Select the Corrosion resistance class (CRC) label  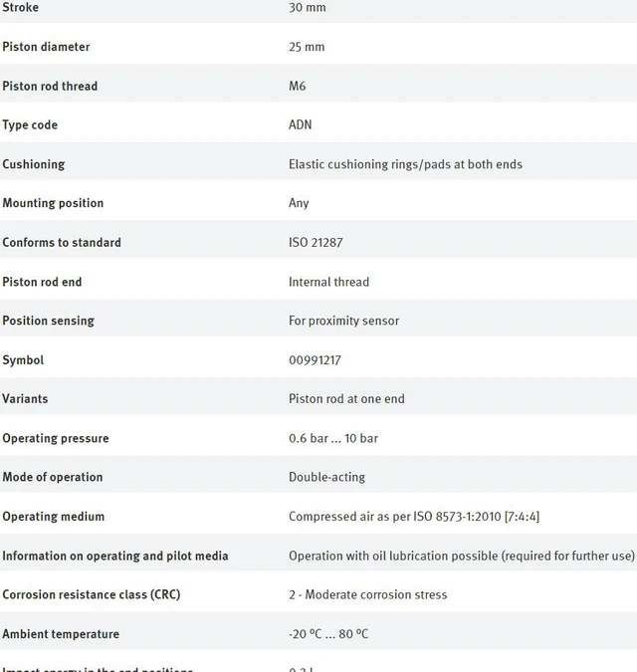92,594
